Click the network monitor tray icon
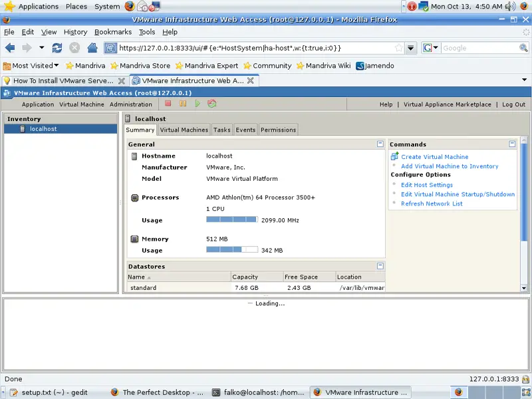The height and width of the screenshot is (399, 532). (x=424, y=6)
